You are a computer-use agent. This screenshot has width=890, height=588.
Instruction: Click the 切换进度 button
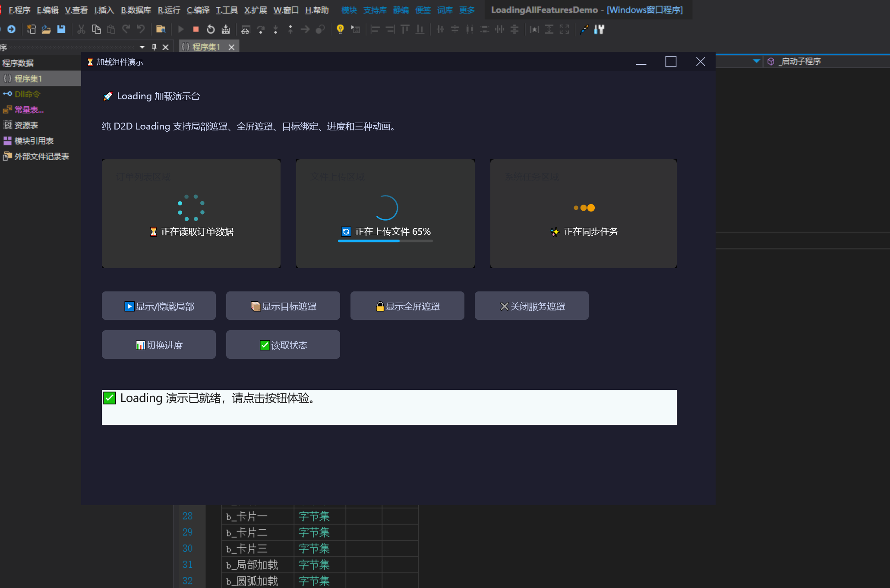click(159, 345)
